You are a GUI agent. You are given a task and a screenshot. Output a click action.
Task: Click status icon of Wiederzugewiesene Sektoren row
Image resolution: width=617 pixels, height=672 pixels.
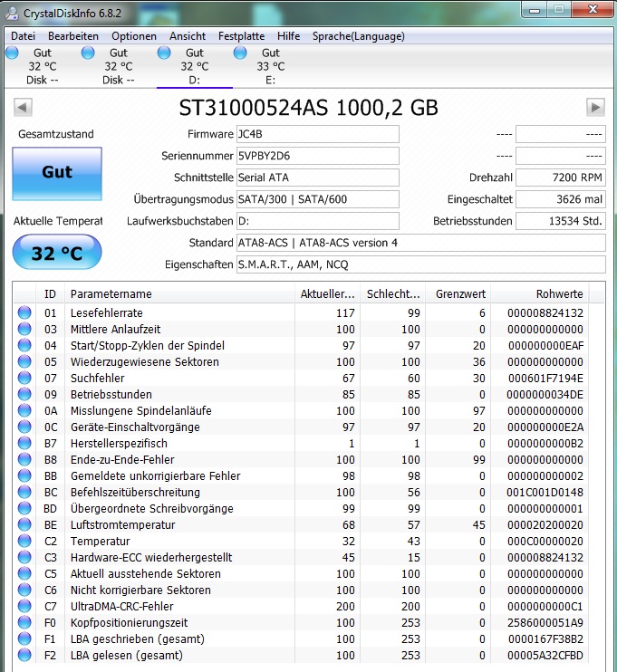pyautogui.click(x=24, y=361)
